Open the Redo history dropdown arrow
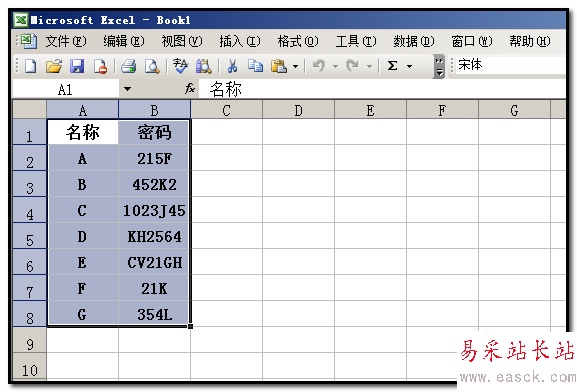This screenshot has height=392, width=577. click(x=369, y=67)
